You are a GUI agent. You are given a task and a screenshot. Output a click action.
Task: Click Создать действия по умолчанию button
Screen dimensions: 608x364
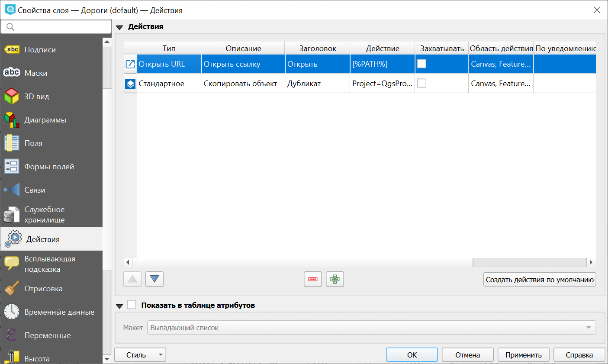tap(539, 280)
